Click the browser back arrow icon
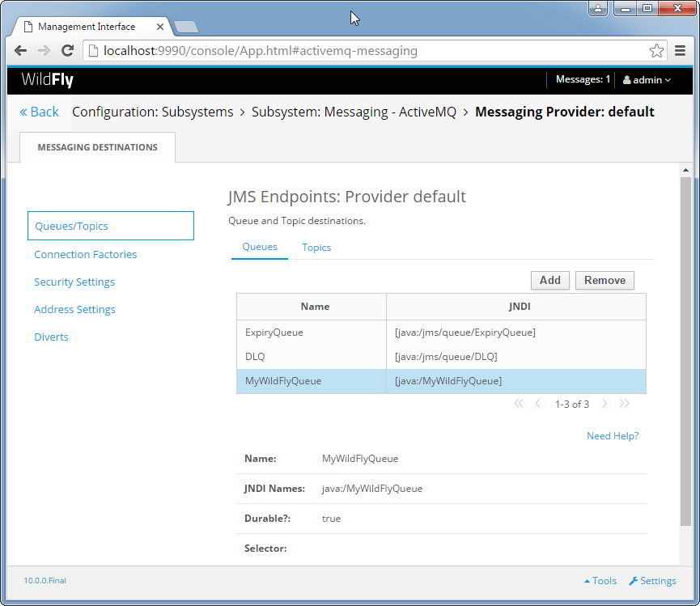The image size is (700, 606). pos(20,51)
